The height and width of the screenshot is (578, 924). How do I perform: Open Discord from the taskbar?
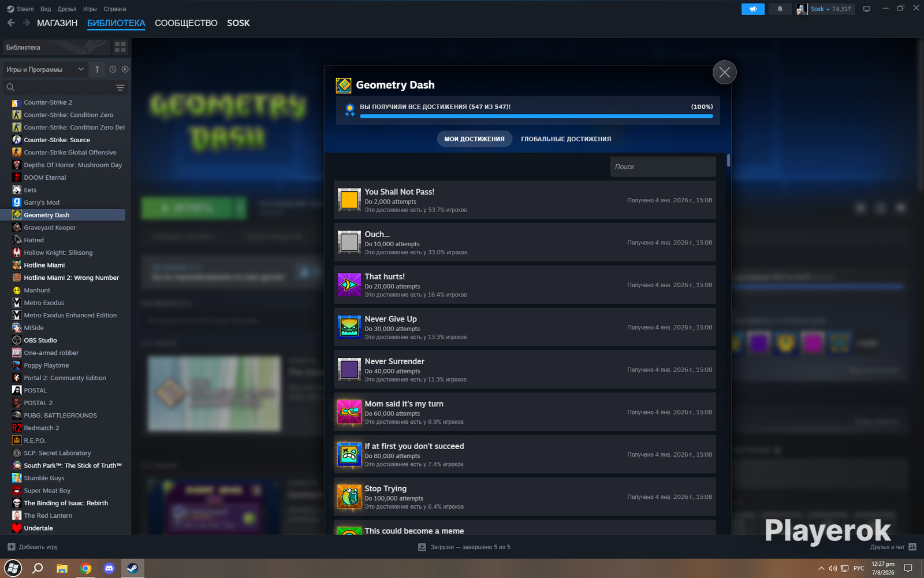[x=109, y=568]
